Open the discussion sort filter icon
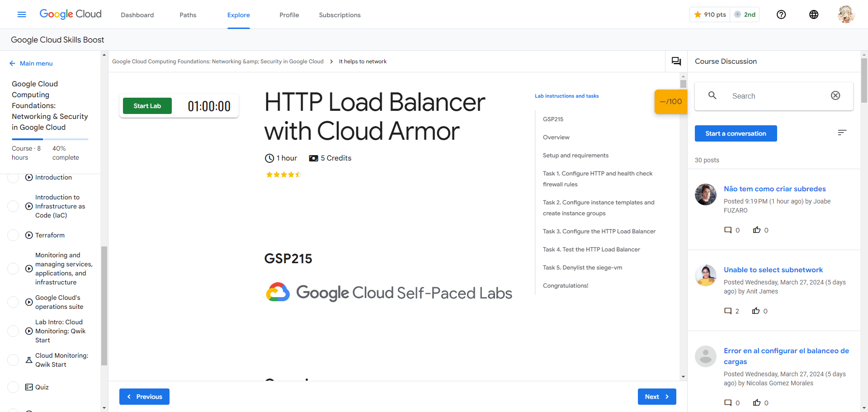This screenshot has height=412, width=868. [x=842, y=133]
